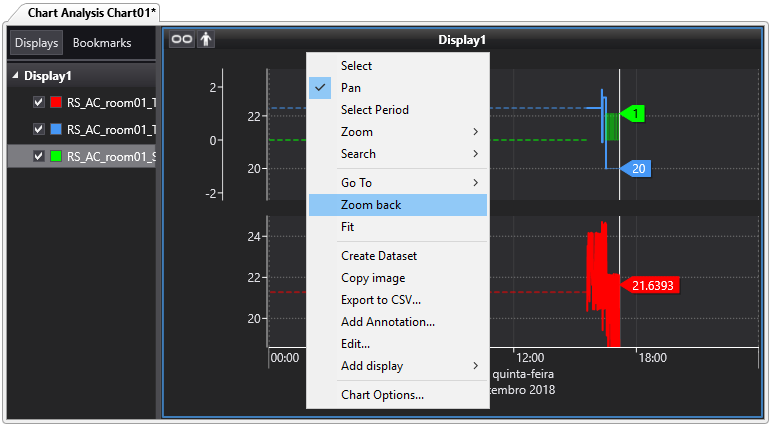Switch to the Bookmarks tab
This screenshot has height=426, width=771.
[102, 43]
